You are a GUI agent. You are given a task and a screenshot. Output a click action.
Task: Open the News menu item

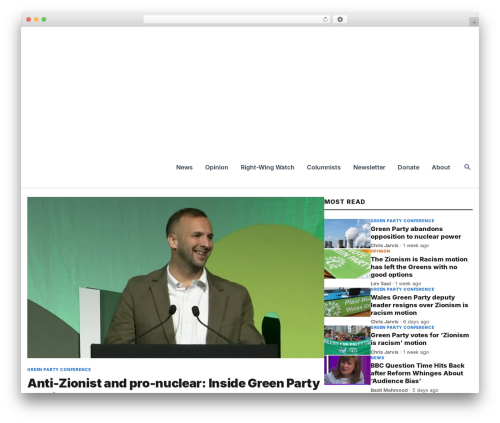184,167
